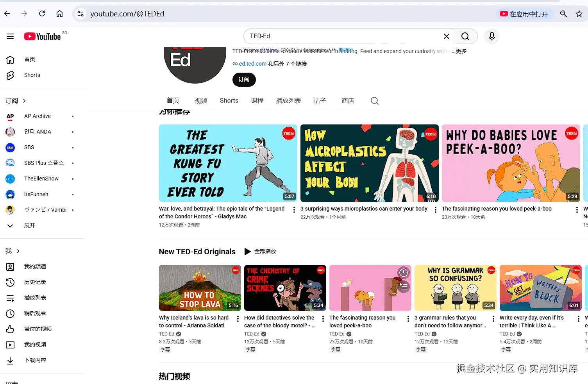Viewport: 588px width, 384px height.
Task: Play Greatest Kung Fu Story thumbnail
Action: point(228,163)
